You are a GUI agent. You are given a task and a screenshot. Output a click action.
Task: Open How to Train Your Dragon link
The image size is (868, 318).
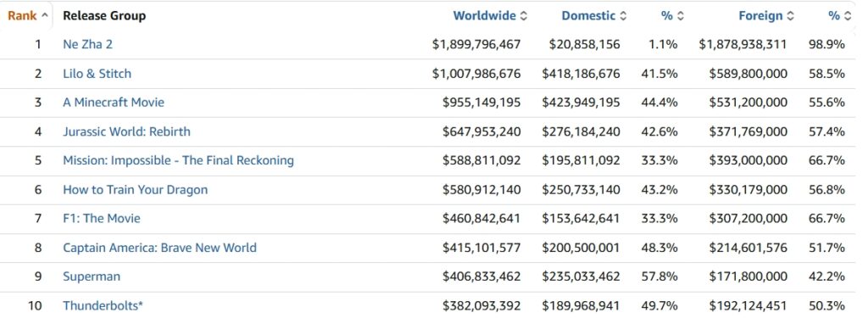pos(135,190)
